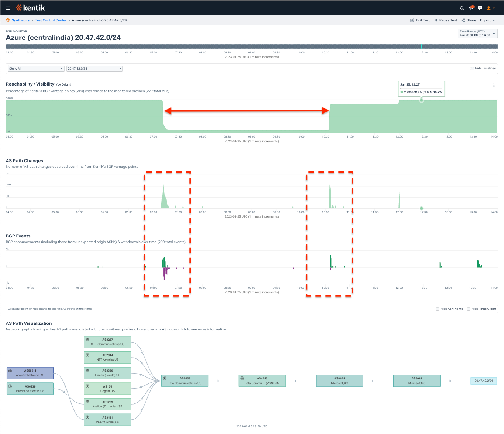Click the Azure (centralindia) page title
The image size is (504, 434).
[x=63, y=37]
